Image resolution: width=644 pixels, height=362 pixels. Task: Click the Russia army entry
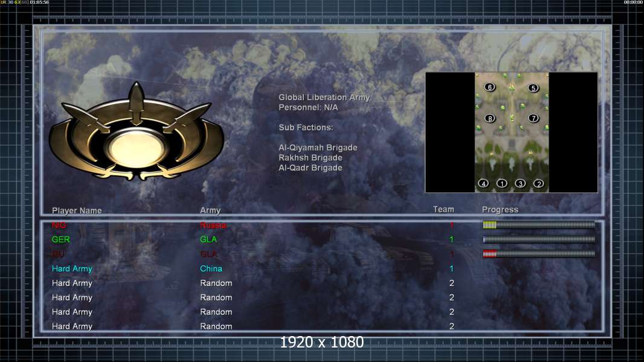[x=213, y=224]
